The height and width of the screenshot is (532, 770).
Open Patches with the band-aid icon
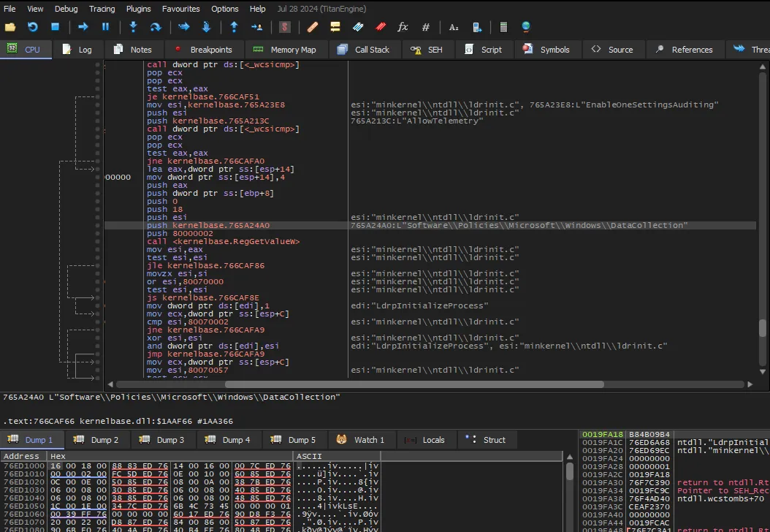[313, 27]
